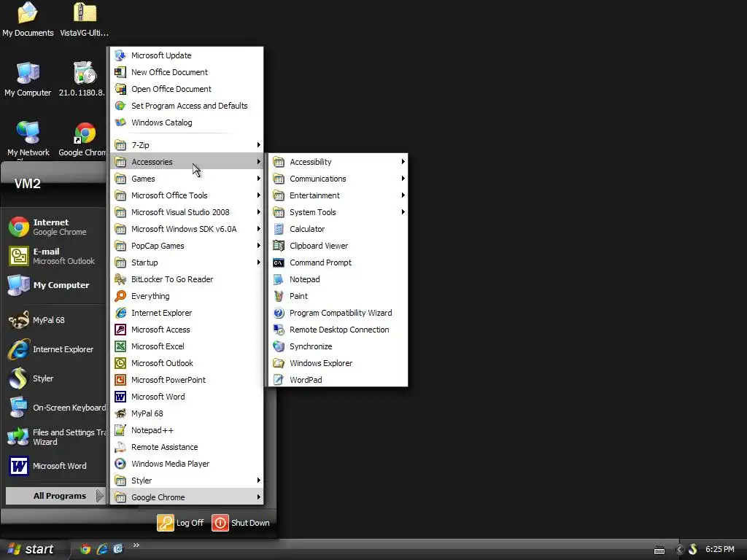Expand Microsoft Visual Studio 2008 submenu
Image resolution: width=747 pixels, height=560 pixels.
tap(187, 212)
